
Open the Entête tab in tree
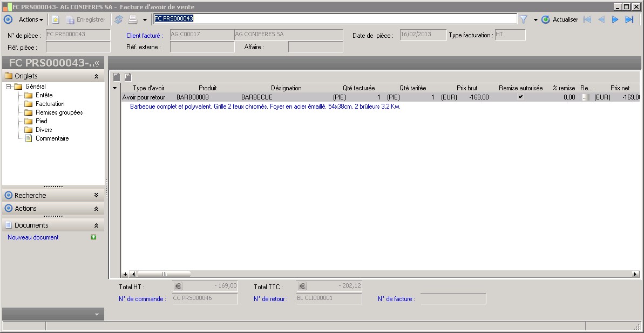(x=44, y=95)
